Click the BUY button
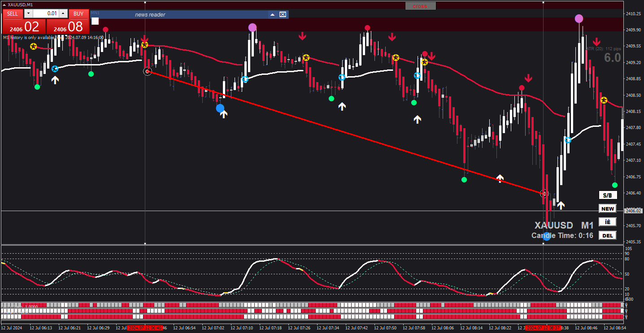 point(78,13)
